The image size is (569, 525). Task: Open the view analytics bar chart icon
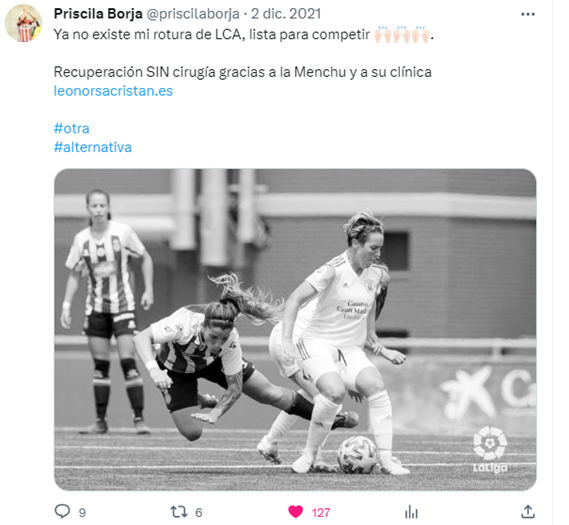[411, 512]
